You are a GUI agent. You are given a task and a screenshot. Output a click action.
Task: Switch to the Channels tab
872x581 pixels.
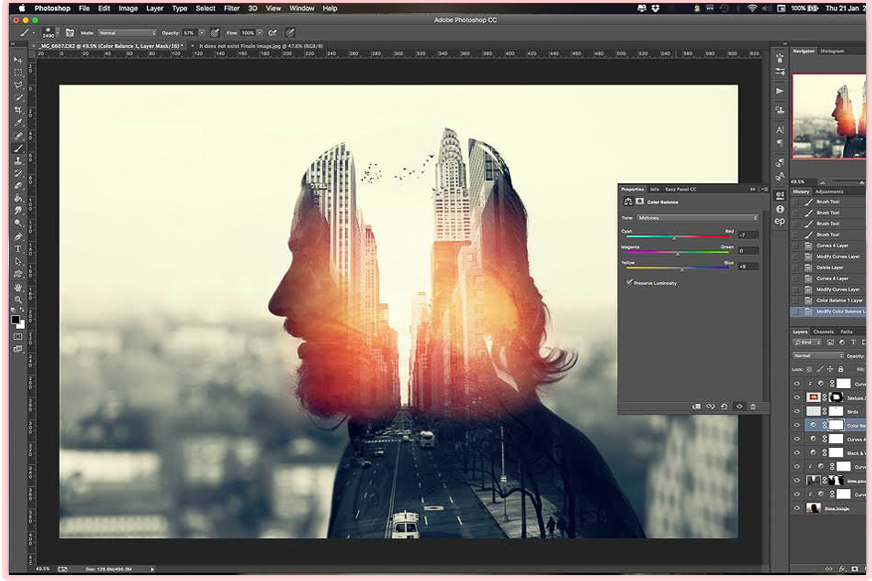(x=823, y=332)
